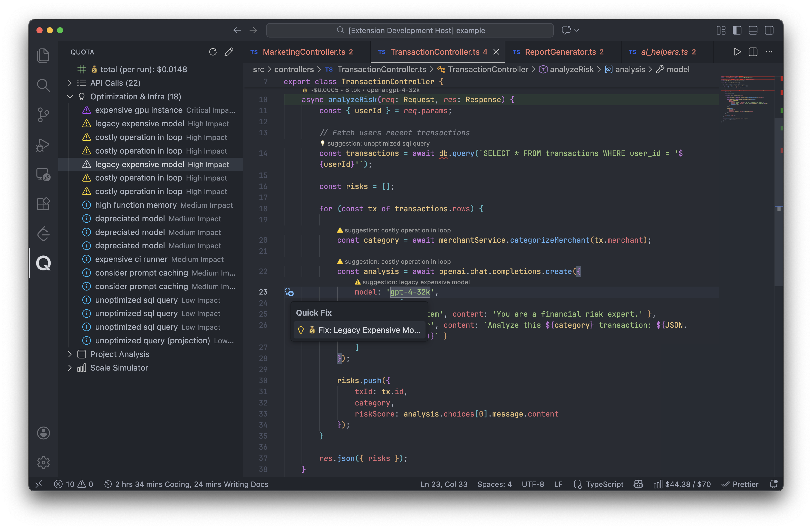Toggle the primary side bar visibility
The width and height of the screenshot is (812, 529).
tap(737, 30)
